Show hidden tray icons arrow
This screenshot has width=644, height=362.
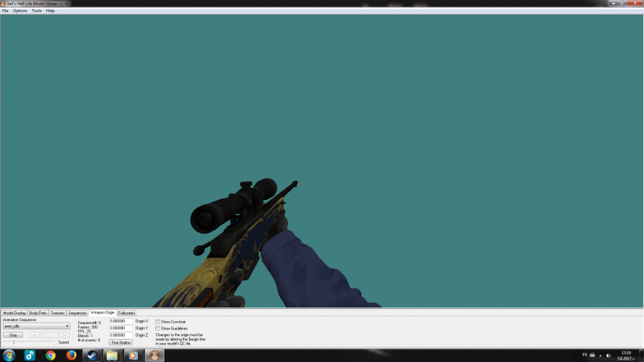click(601, 356)
